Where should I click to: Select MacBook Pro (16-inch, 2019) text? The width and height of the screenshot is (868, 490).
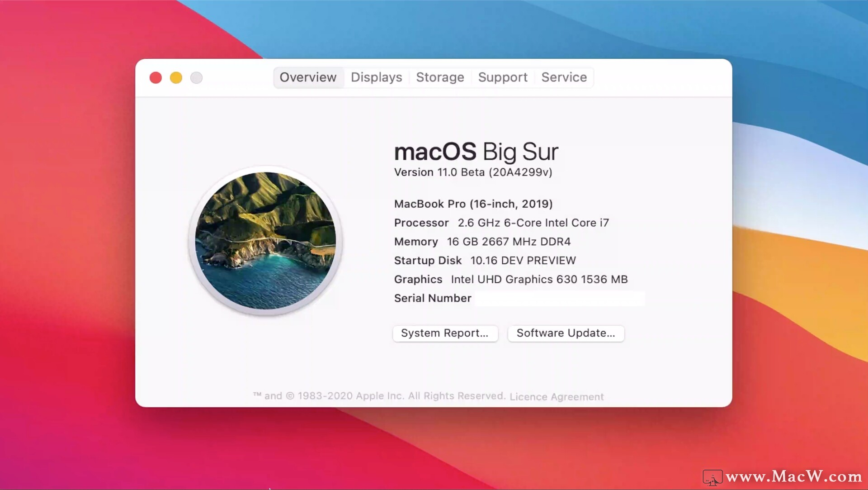(x=473, y=204)
